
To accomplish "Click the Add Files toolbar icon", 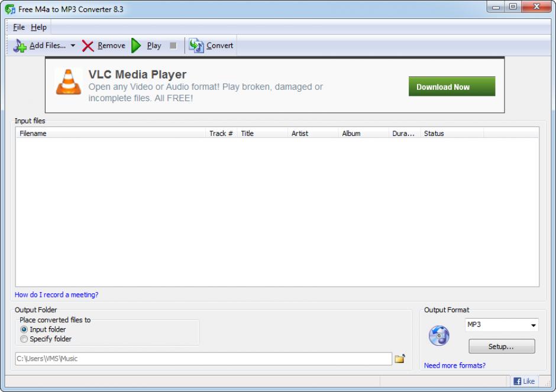I will click(x=20, y=46).
